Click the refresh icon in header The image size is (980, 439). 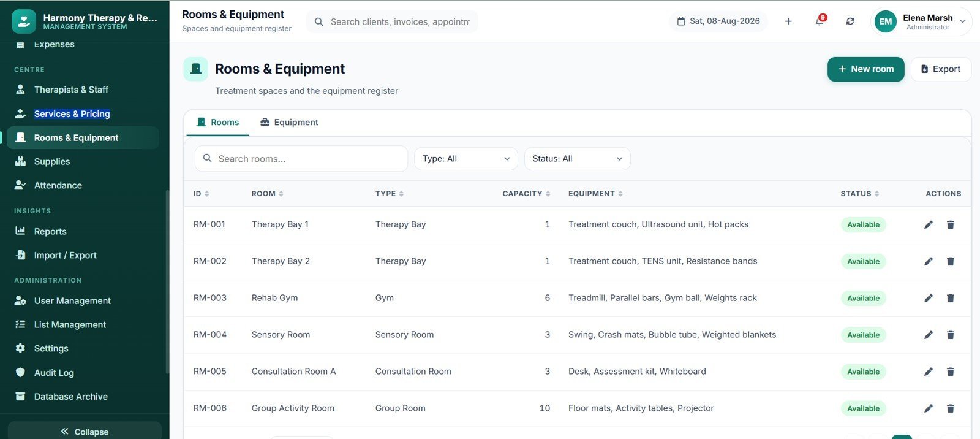[850, 21]
